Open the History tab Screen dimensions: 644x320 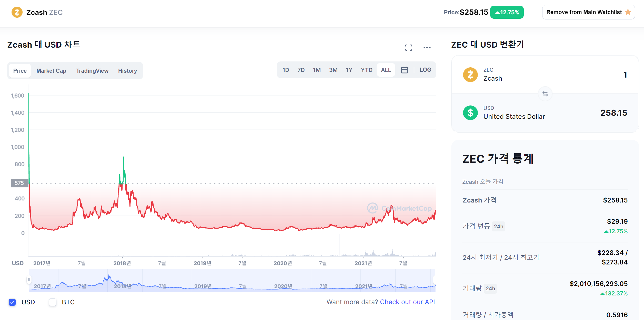tap(127, 71)
